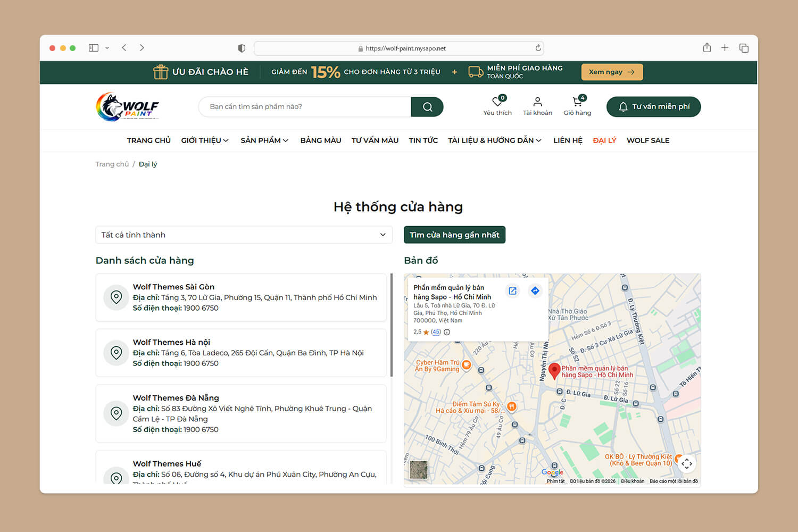Click Phím tắt map shortcuts link

[x=556, y=481]
